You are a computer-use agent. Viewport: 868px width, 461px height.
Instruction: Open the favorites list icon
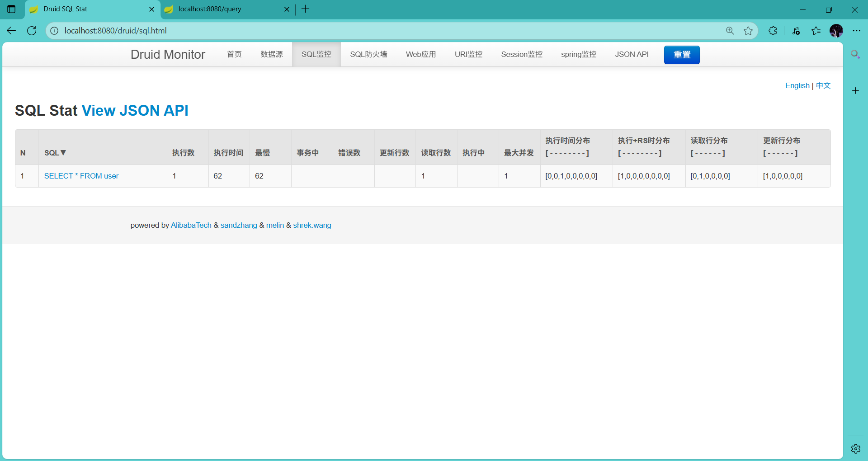click(x=816, y=31)
